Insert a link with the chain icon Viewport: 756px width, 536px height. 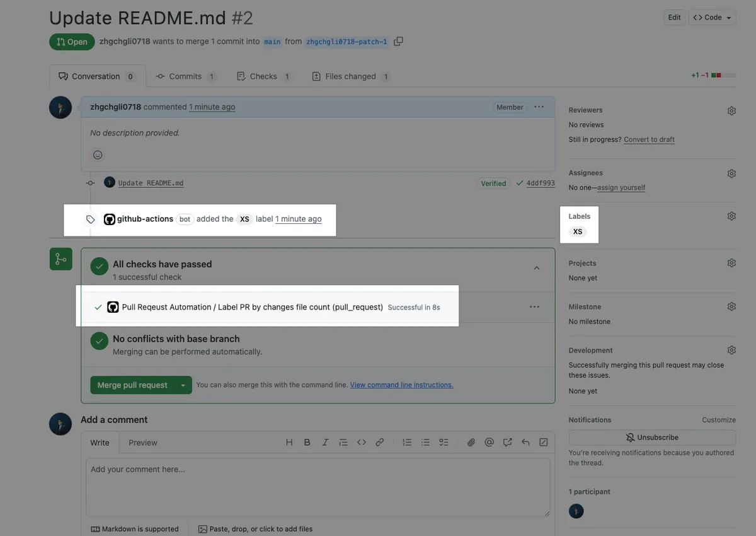pyautogui.click(x=380, y=443)
